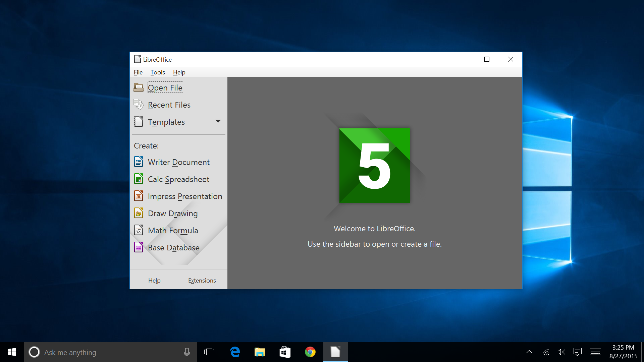
Task: Click the Open File folder icon
Action: click(139, 87)
